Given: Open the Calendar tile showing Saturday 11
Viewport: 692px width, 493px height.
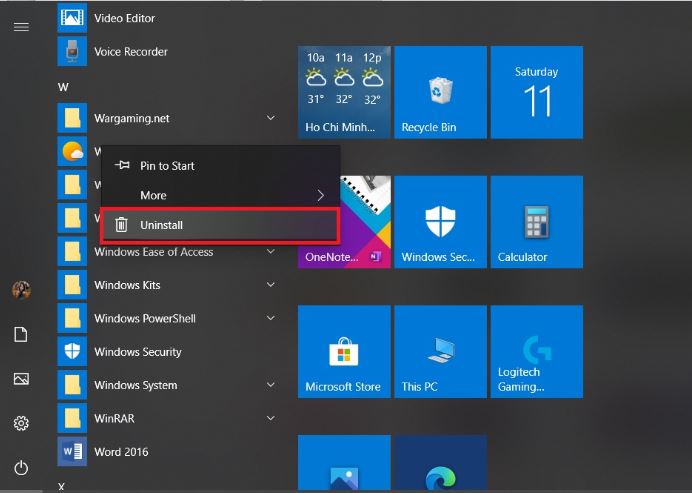Looking at the screenshot, I should pyautogui.click(x=537, y=92).
